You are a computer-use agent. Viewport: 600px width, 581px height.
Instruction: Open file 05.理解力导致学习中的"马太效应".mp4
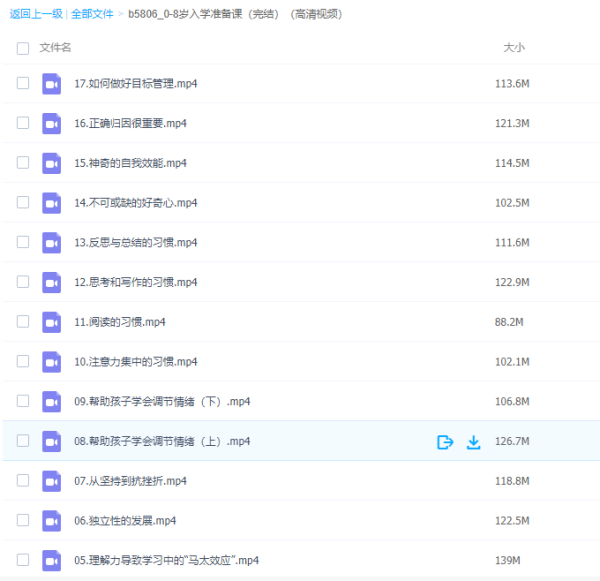point(167,561)
